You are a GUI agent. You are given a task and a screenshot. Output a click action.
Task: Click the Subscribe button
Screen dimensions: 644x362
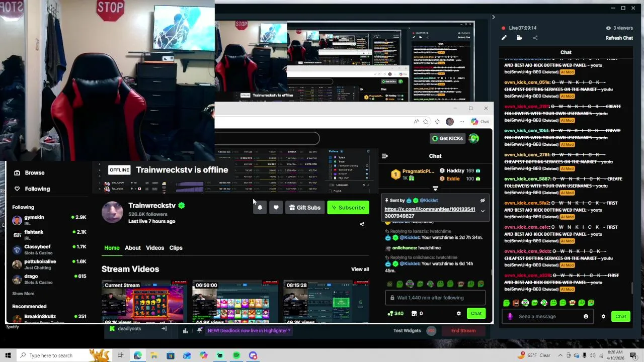(348, 208)
